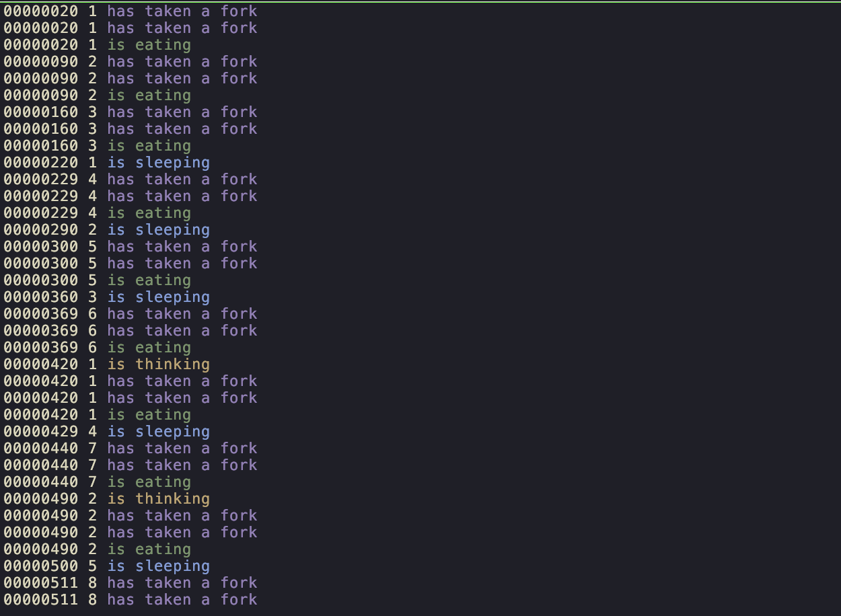The height and width of the screenshot is (616, 841).
Task: Click the '00000360 3 is sleeping' line
Action: 107,297
